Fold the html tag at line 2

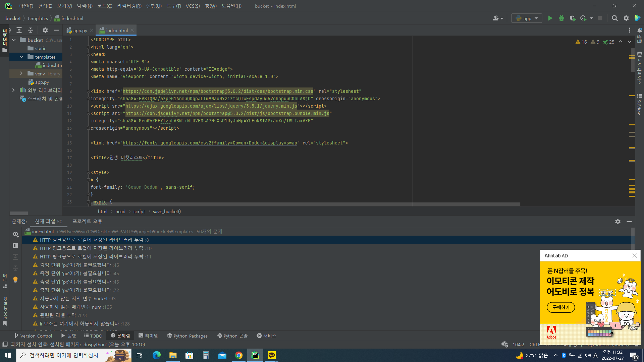coord(88,47)
